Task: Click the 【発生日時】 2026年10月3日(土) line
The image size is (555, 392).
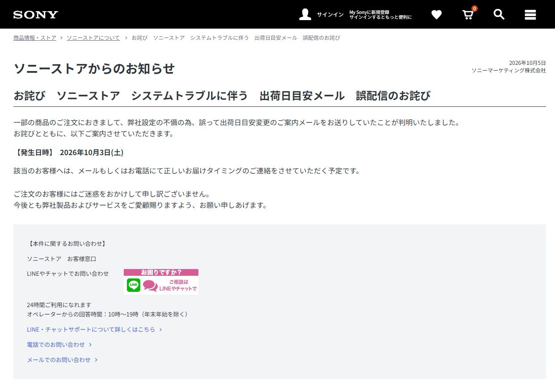Action: pyautogui.click(x=68, y=152)
